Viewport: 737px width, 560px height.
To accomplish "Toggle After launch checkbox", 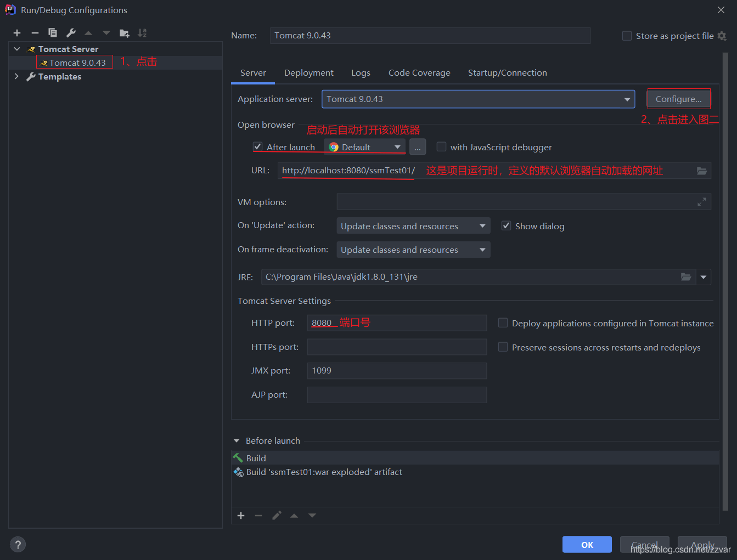I will pos(257,146).
